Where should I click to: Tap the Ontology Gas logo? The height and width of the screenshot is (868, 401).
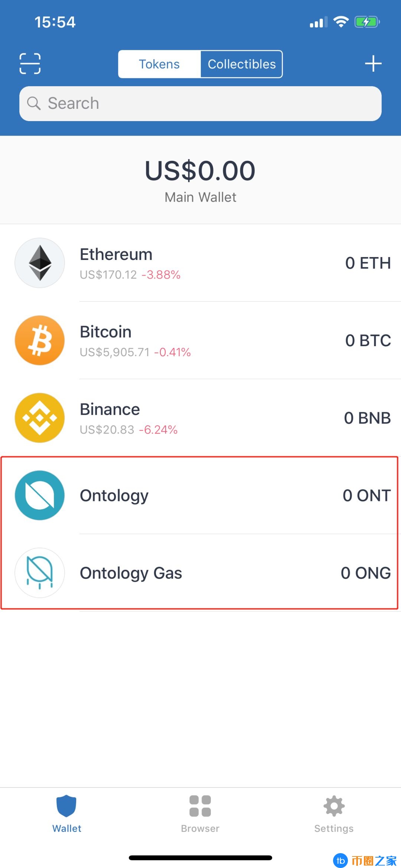tap(40, 573)
